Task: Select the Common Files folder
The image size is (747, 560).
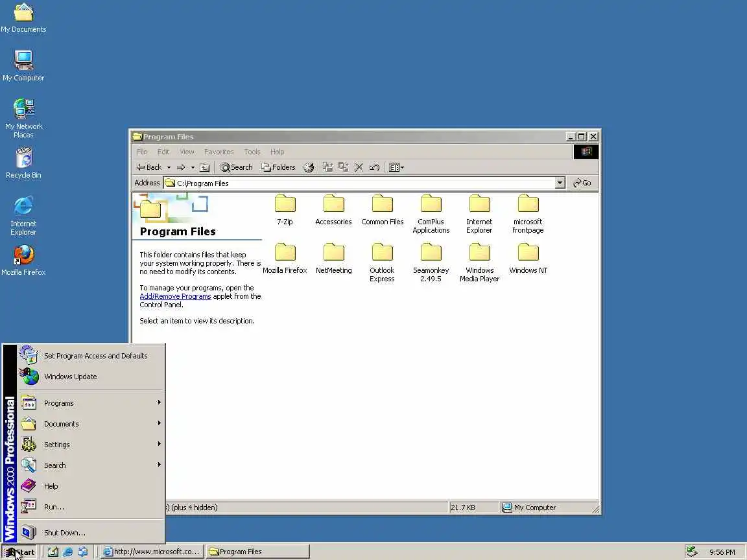Action: tap(382, 210)
